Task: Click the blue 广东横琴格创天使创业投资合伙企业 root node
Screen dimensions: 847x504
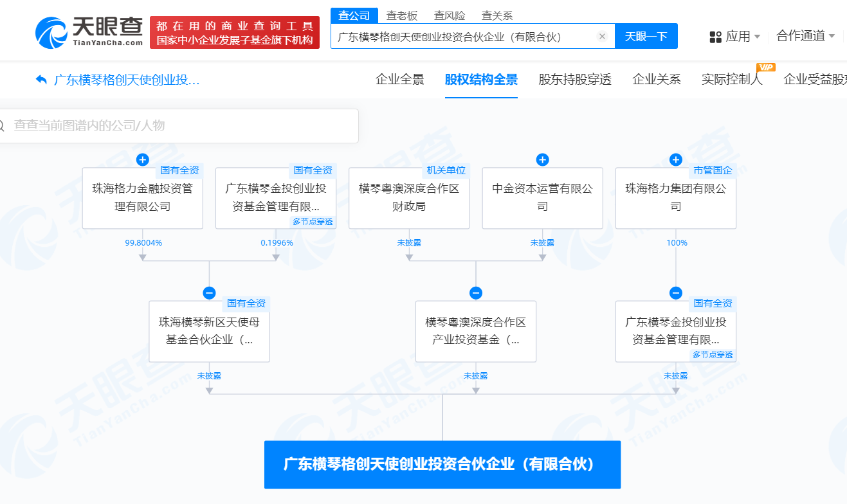Action: click(442, 464)
